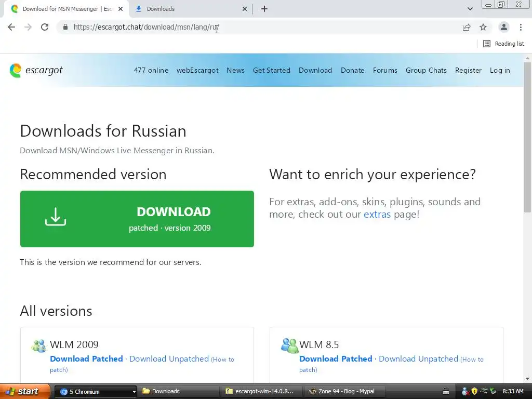Image resolution: width=532 pixels, height=399 pixels.
Task: Click Log in in the header
Action: (500, 70)
